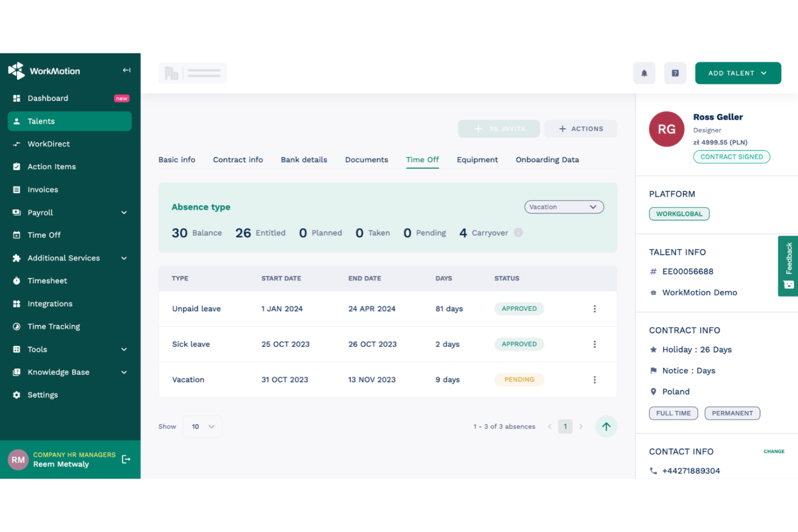Select page 1 in pagination
Image resolution: width=798 pixels, height=532 pixels.
565,426
